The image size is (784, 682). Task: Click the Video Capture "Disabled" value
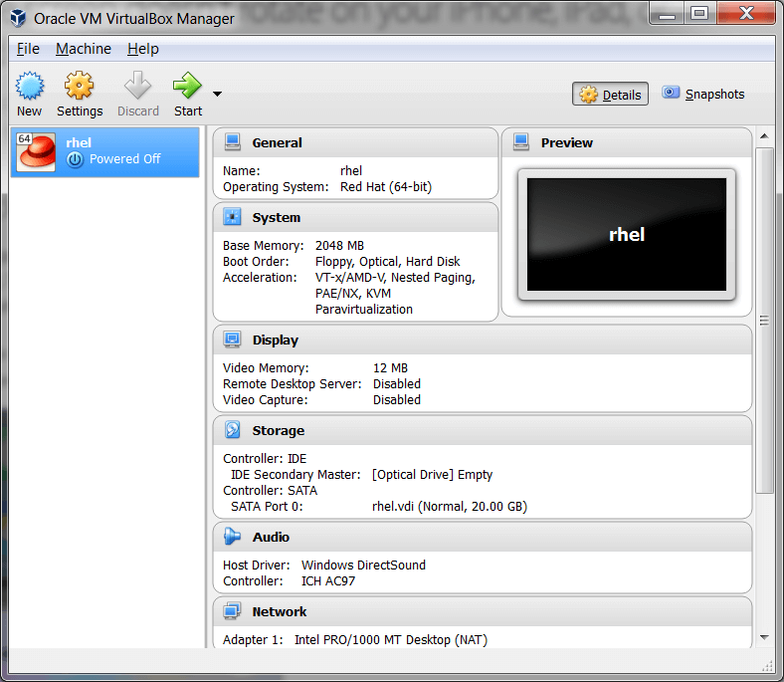(x=397, y=400)
